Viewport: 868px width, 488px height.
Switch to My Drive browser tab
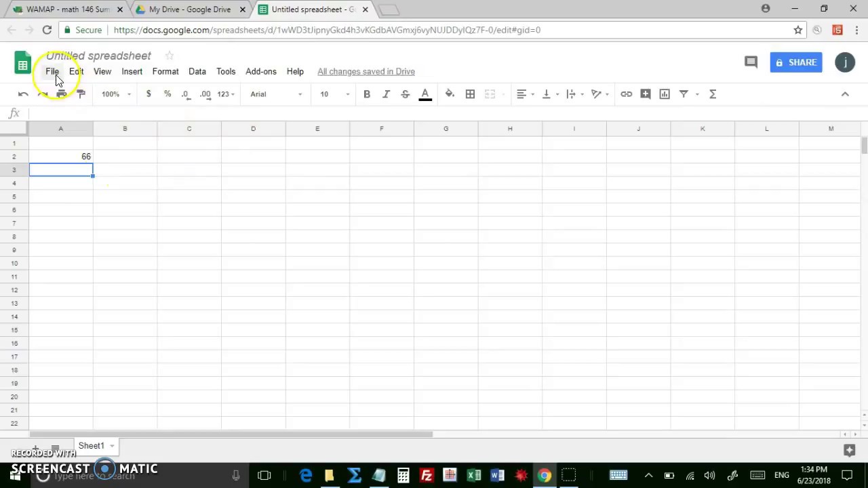(x=190, y=9)
